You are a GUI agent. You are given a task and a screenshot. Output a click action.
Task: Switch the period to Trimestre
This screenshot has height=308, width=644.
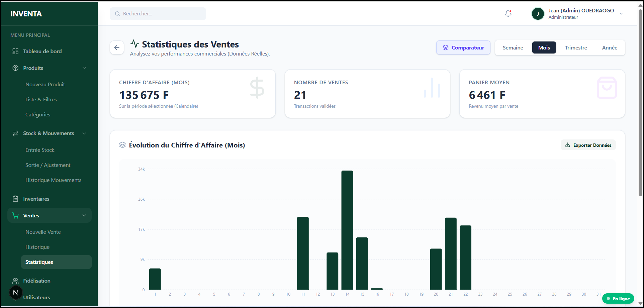click(575, 48)
